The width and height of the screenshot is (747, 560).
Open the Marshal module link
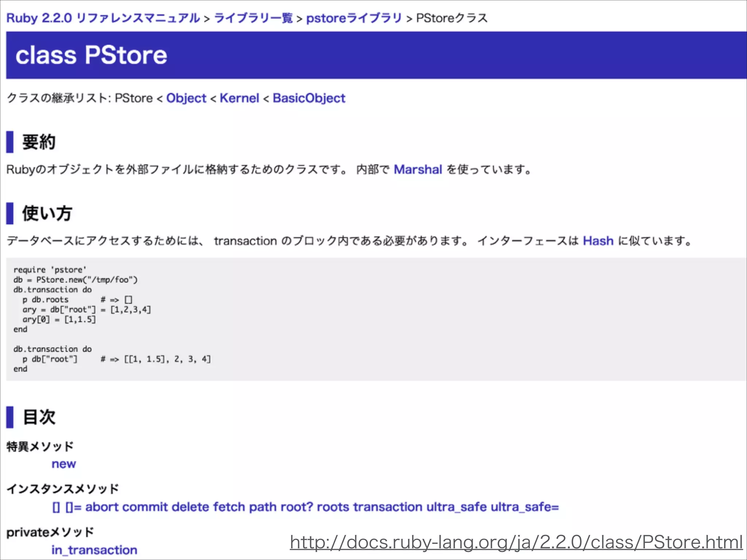(x=418, y=170)
